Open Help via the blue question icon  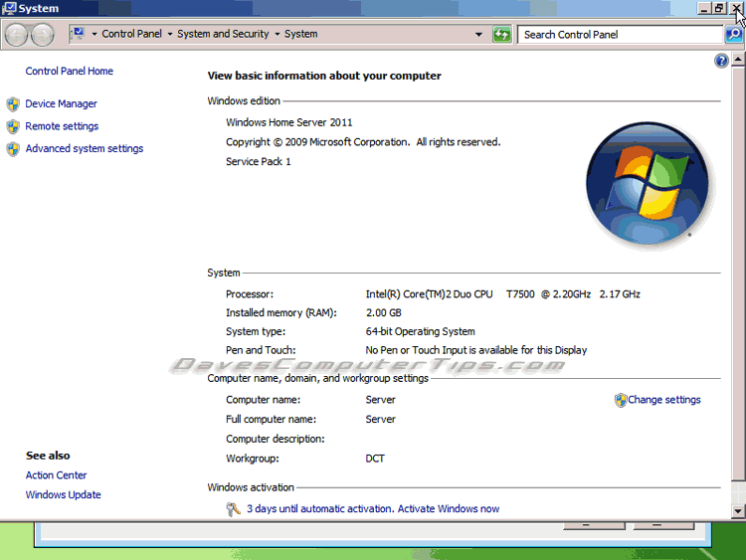pyautogui.click(x=721, y=61)
